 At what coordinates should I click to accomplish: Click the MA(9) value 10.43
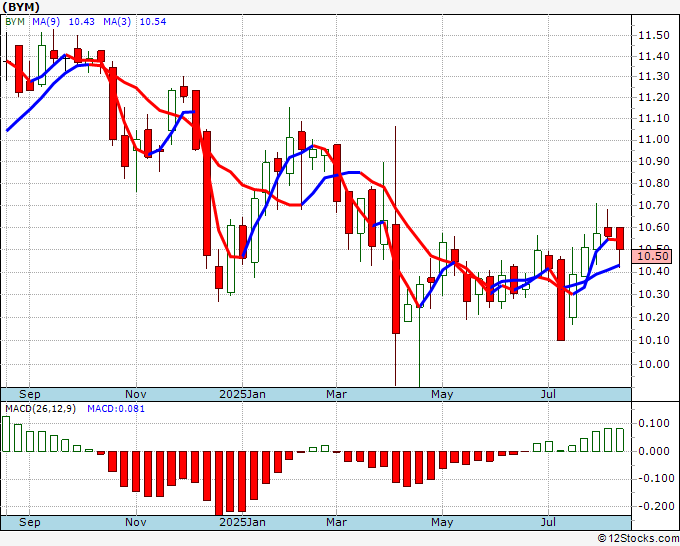(82, 22)
